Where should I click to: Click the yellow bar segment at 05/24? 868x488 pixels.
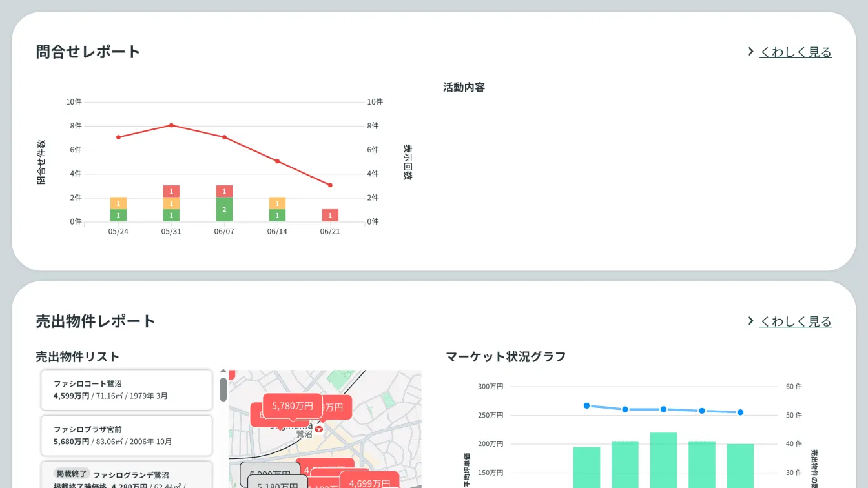pos(118,203)
